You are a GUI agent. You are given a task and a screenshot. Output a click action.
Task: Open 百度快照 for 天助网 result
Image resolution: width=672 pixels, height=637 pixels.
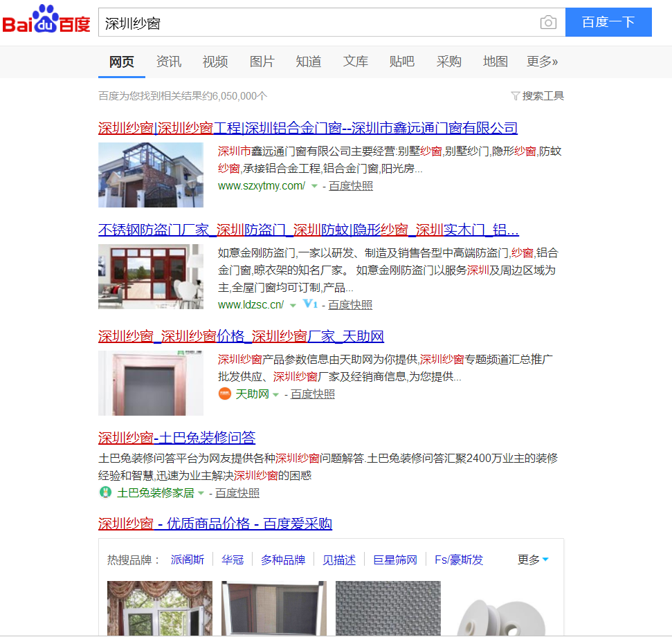point(313,394)
